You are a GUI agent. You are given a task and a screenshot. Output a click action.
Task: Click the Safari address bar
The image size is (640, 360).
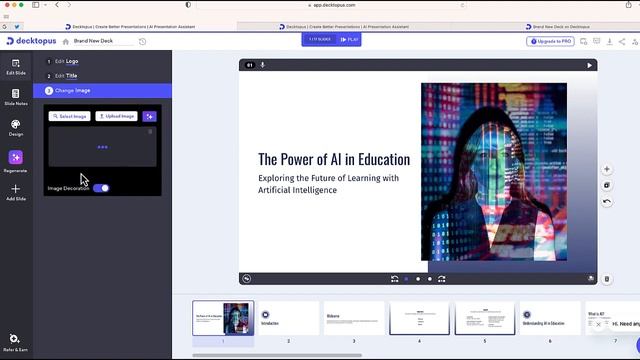[331, 5]
